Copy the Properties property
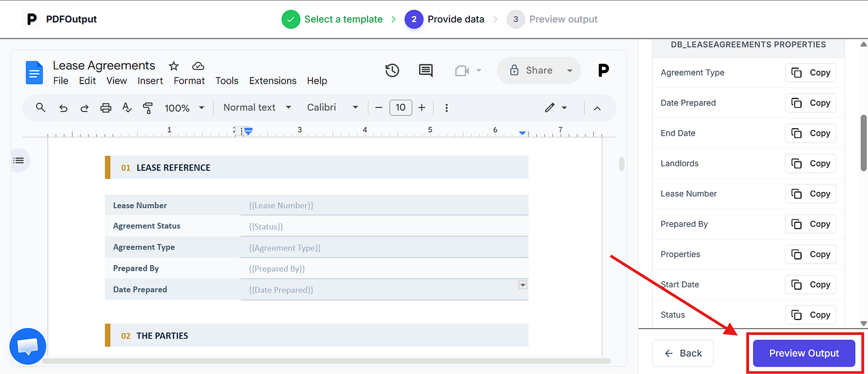868x374 pixels. tap(811, 254)
